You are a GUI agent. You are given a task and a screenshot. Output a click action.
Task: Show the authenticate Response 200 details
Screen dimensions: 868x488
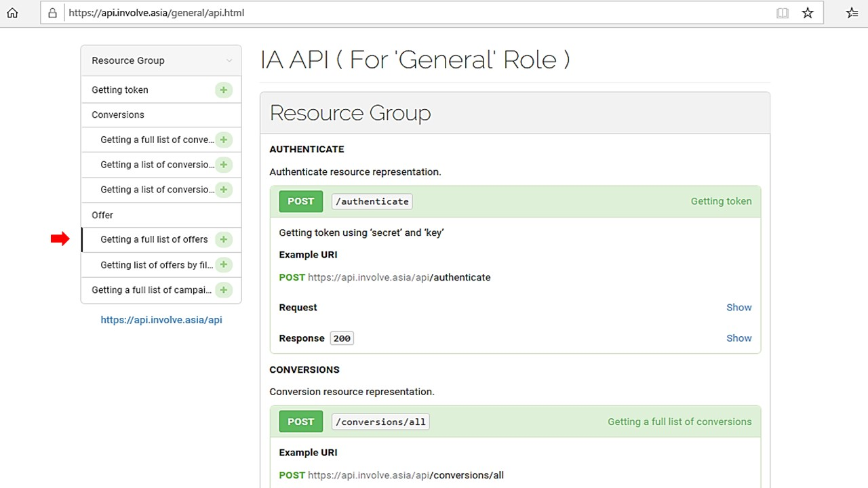point(739,338)
